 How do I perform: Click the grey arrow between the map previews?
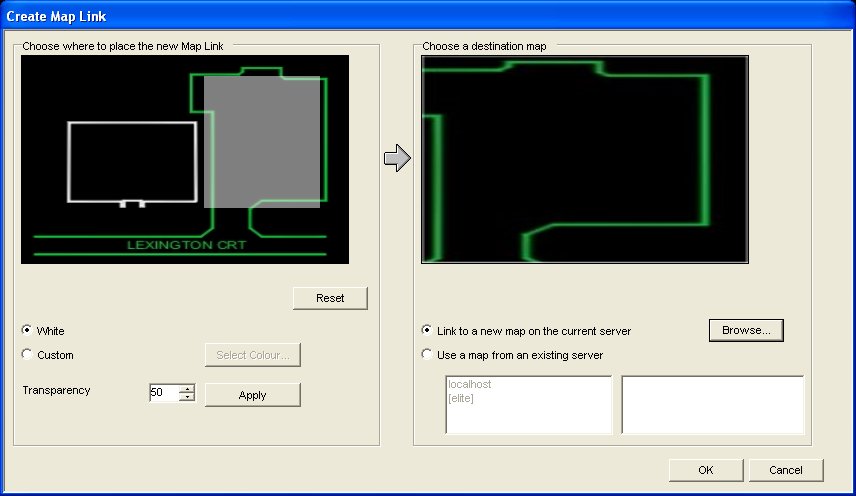click(x=397, y=158)
